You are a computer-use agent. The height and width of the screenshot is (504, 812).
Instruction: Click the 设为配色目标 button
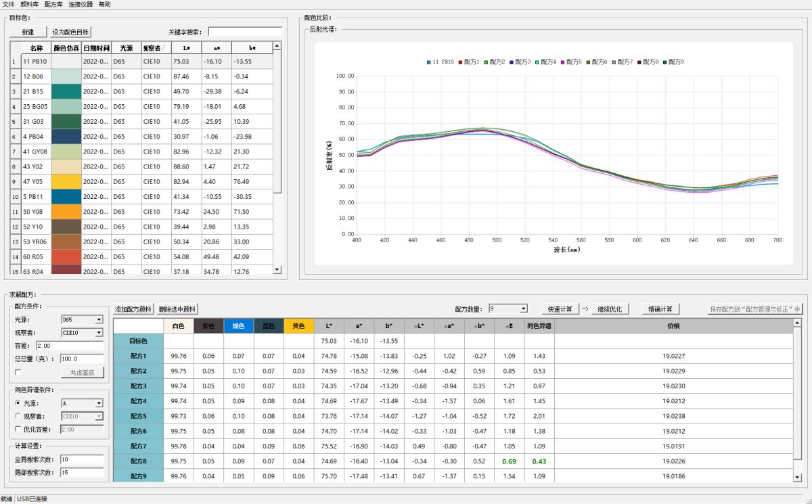click(71, 32)
